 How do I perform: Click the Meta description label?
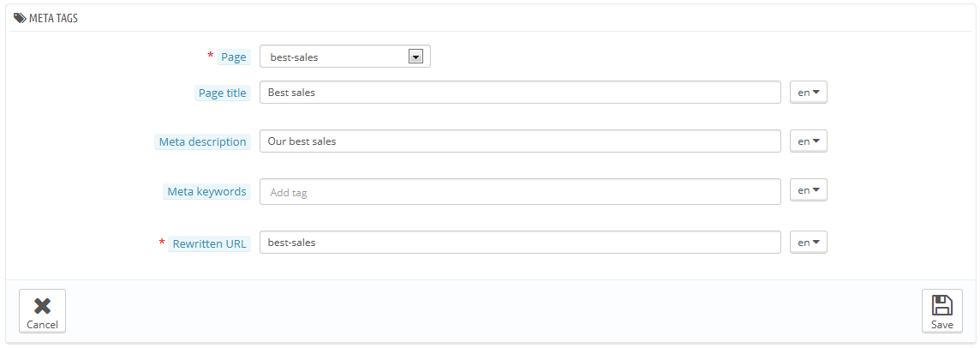pyautogui.click(x=202, y=142)
